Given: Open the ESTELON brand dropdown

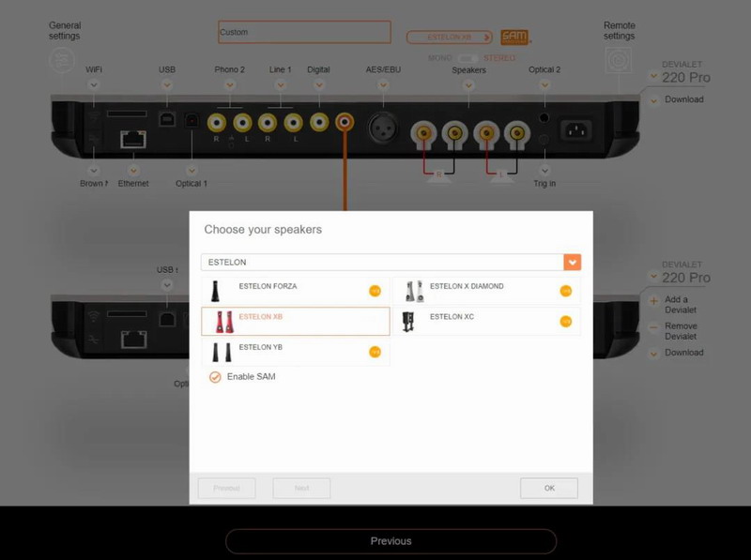Looking at the screenshot, I should pos(573,263).
